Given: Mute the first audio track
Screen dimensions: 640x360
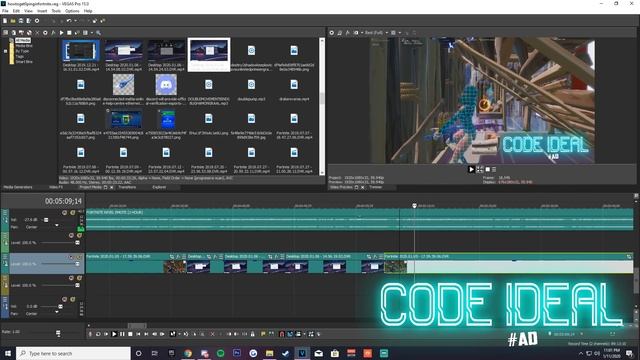Looking at the screenshot, I should pos(64,213).
